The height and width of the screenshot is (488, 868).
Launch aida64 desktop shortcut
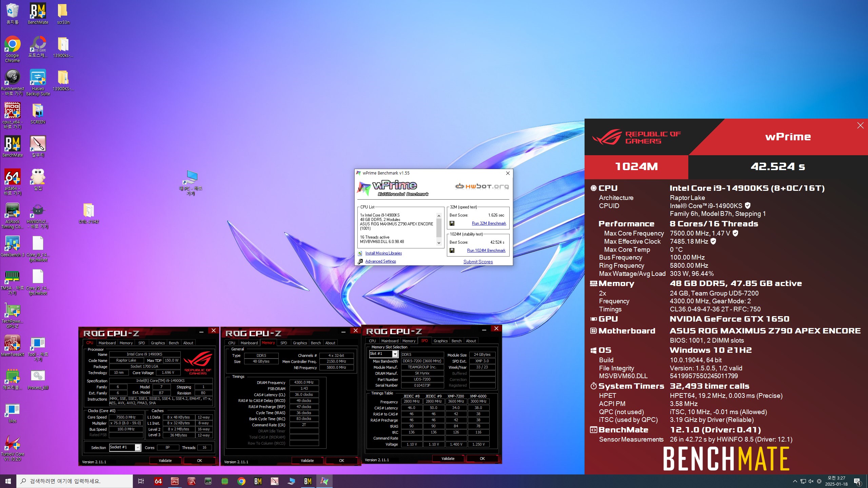pyautogui.click(x=12, y=182)
